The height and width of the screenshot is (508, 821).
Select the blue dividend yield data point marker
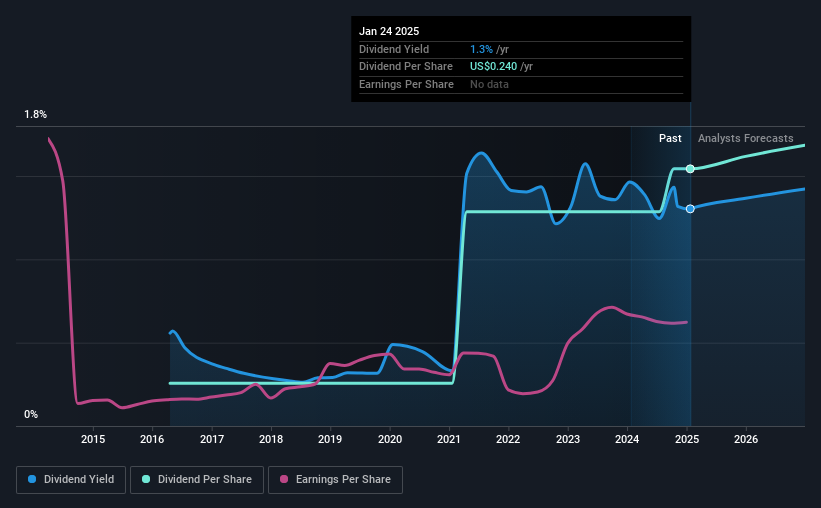(690, 209)
